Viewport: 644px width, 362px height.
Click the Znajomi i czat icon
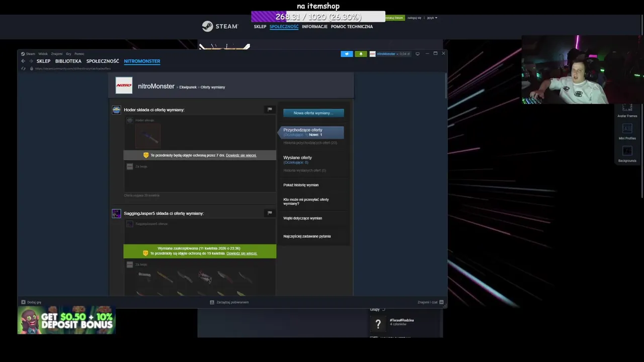(441, 302)
